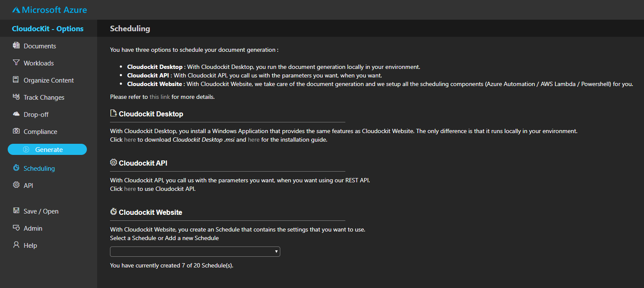Select Track Changes in sidebar
Viewport: 644px width, 288px height.
pos(44,98)
